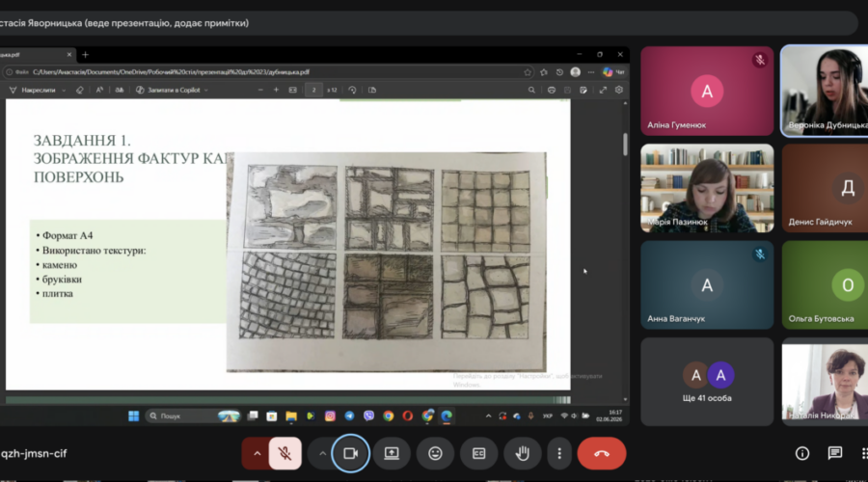This screenshot has width=868, height=482.
Task: Raise your hand in the meeting
Action: tap(522, 453)
